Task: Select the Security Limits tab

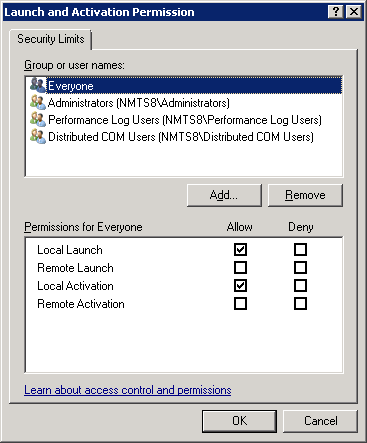Action: [51, 39]
